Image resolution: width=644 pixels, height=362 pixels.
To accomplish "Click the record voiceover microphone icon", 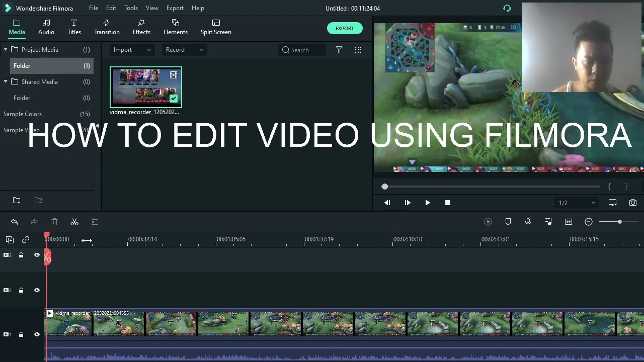I will (x=528, y=222).
